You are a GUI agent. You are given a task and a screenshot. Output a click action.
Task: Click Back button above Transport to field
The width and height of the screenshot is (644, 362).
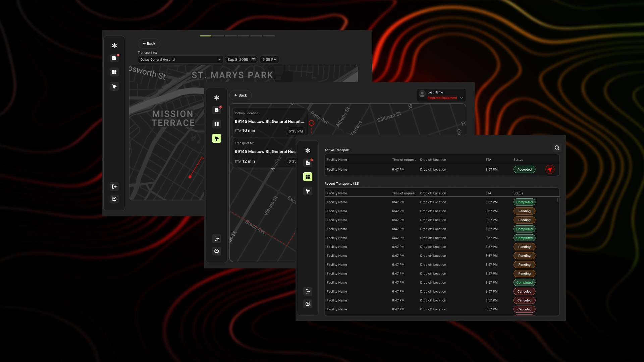tap(149, 44)
